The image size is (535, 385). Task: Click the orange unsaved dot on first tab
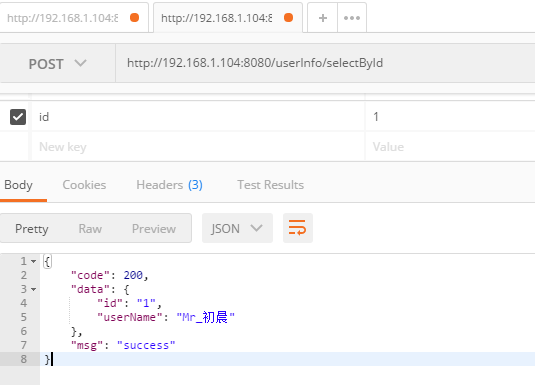click(x=134, y=17)
